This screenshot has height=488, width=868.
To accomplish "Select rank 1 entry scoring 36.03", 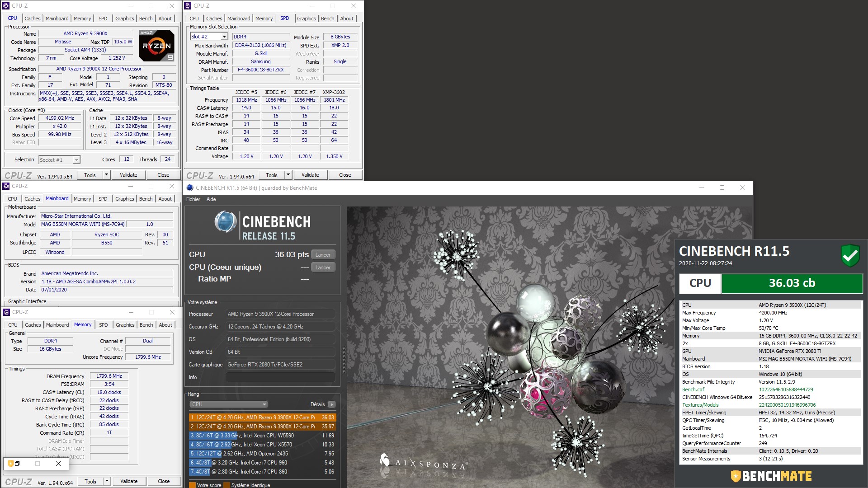I will 262,418.
